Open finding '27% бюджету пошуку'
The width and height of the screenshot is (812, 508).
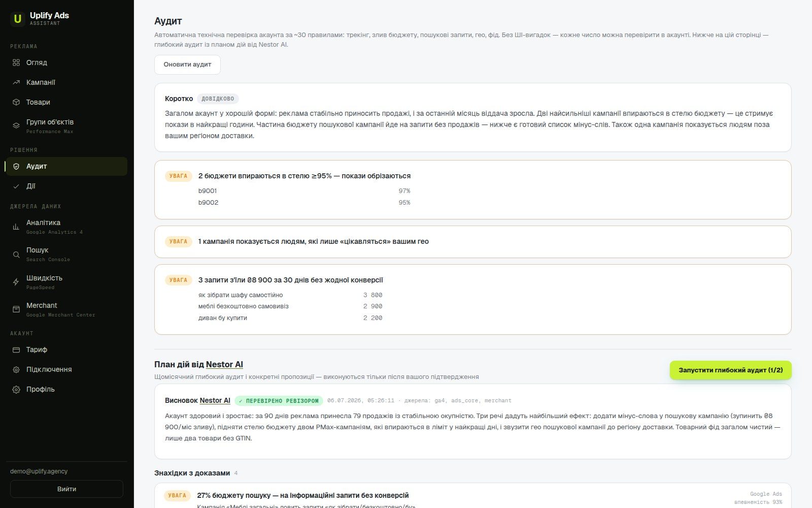coord(303,495)
